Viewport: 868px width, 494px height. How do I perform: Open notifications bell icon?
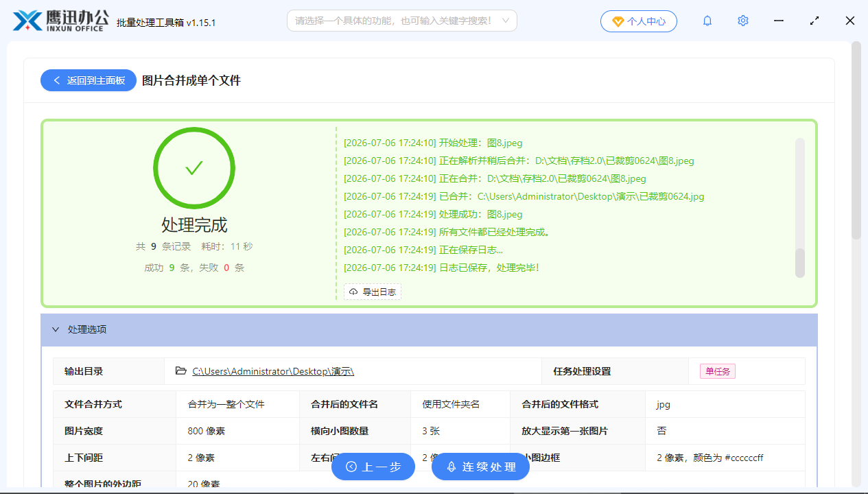coord(707,21)
